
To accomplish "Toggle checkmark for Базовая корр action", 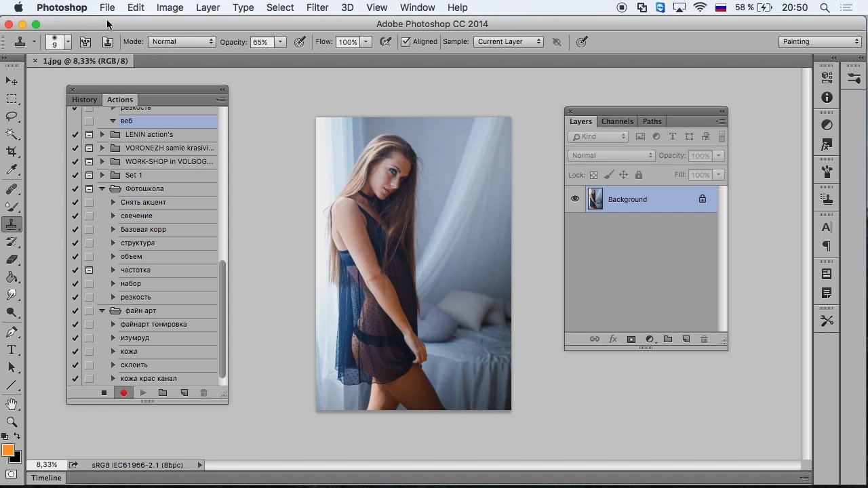I will (75, 229).
